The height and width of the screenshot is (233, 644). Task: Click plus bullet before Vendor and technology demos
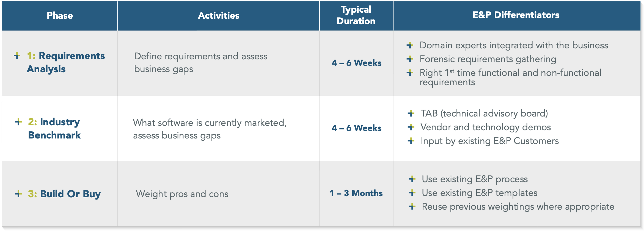pos(411,127)
